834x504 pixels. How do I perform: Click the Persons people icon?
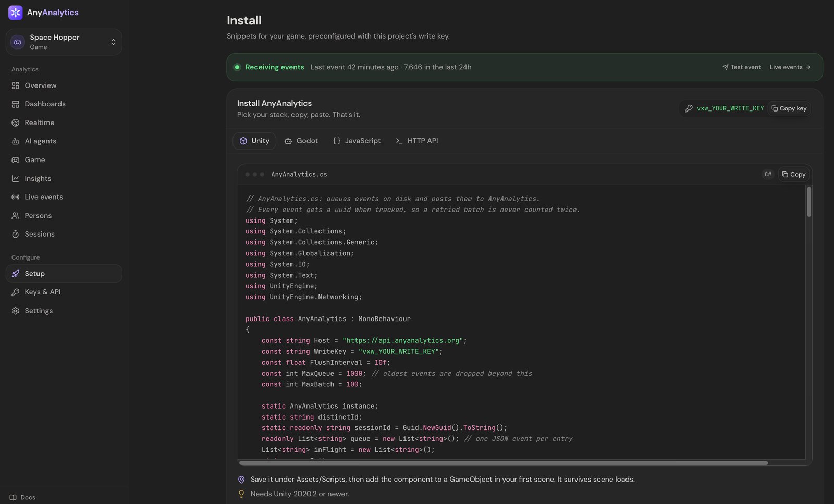[16, 216]
